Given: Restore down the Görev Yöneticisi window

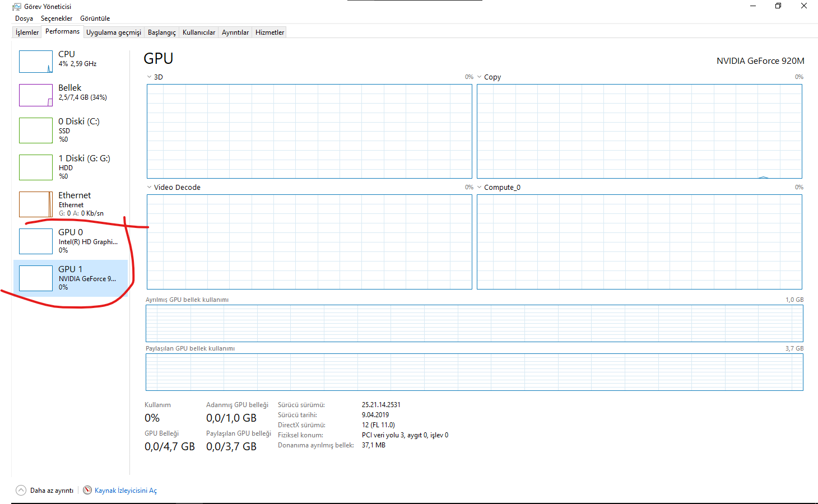Looking at the screenshot, I should (x=778, y=6).
